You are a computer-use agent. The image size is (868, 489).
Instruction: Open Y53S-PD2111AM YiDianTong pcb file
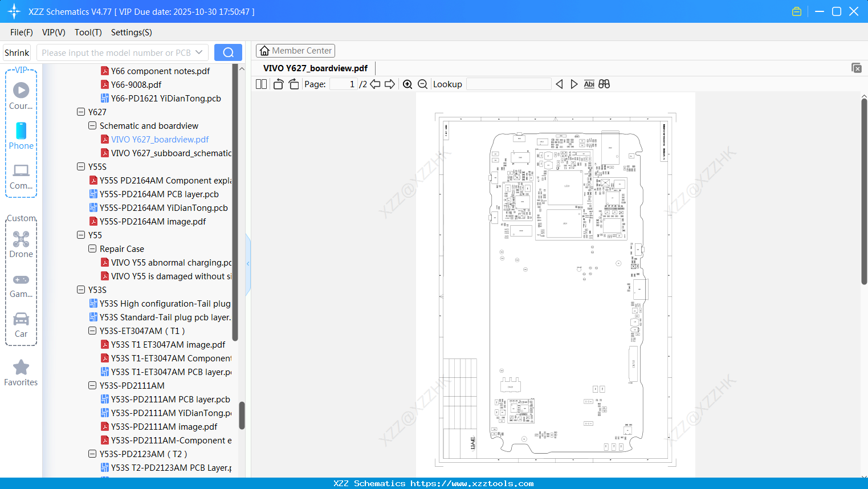coord(166,413)
